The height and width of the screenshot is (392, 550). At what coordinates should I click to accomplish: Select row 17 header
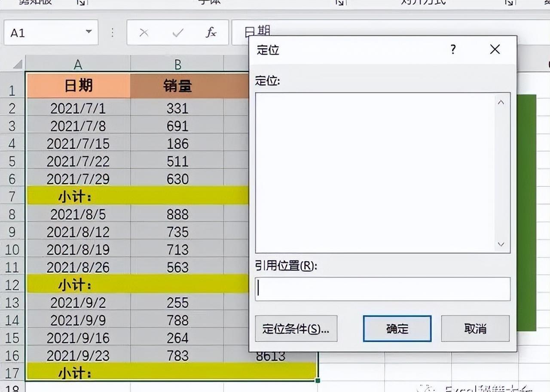coord(12,372)
